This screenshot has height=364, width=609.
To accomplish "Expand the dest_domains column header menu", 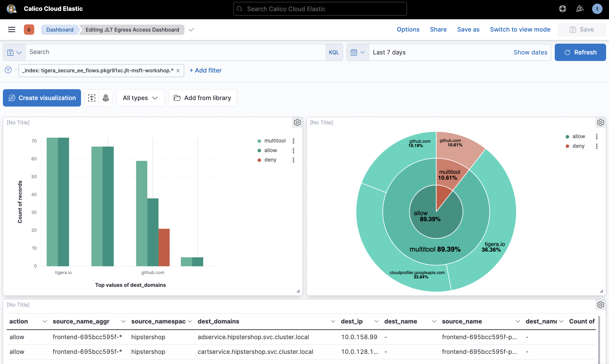I will coord(333,321).
